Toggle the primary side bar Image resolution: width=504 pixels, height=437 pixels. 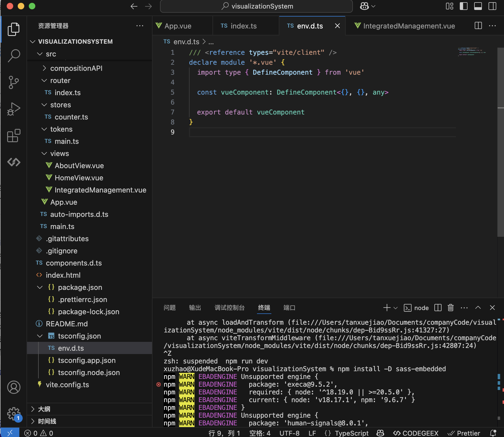click(x=464, y=6)
